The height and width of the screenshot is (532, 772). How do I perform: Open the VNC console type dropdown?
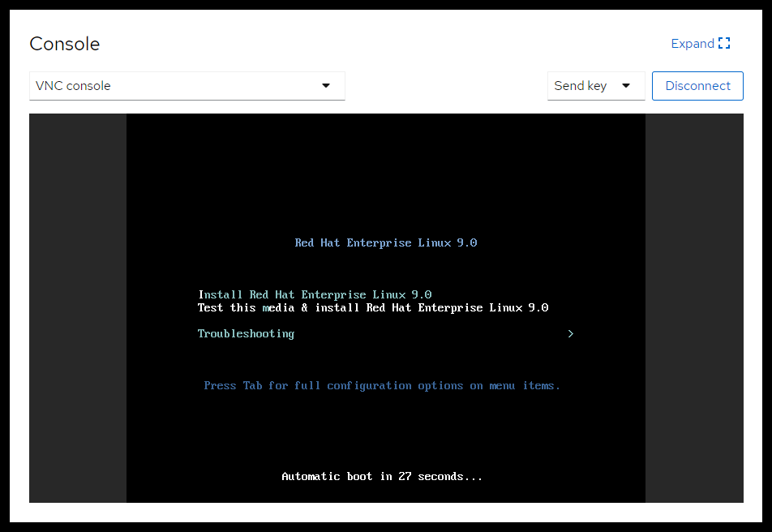click(187, 86)
